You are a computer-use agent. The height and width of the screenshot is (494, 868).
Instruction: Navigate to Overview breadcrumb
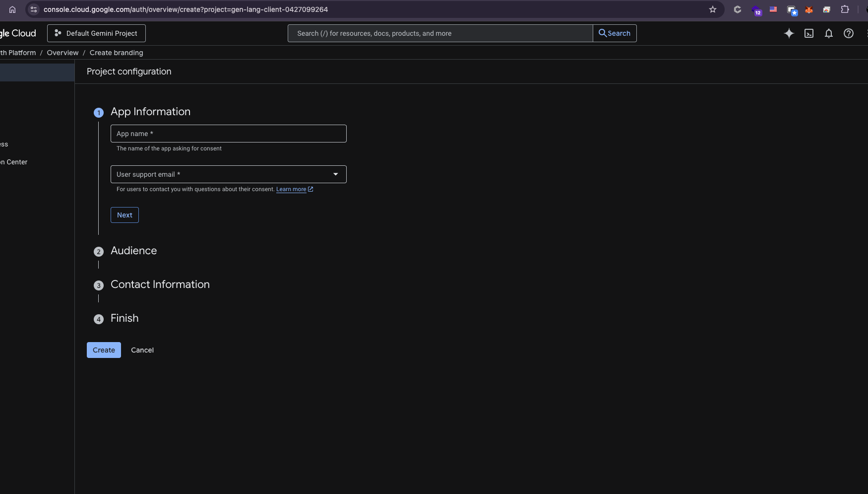62,53
